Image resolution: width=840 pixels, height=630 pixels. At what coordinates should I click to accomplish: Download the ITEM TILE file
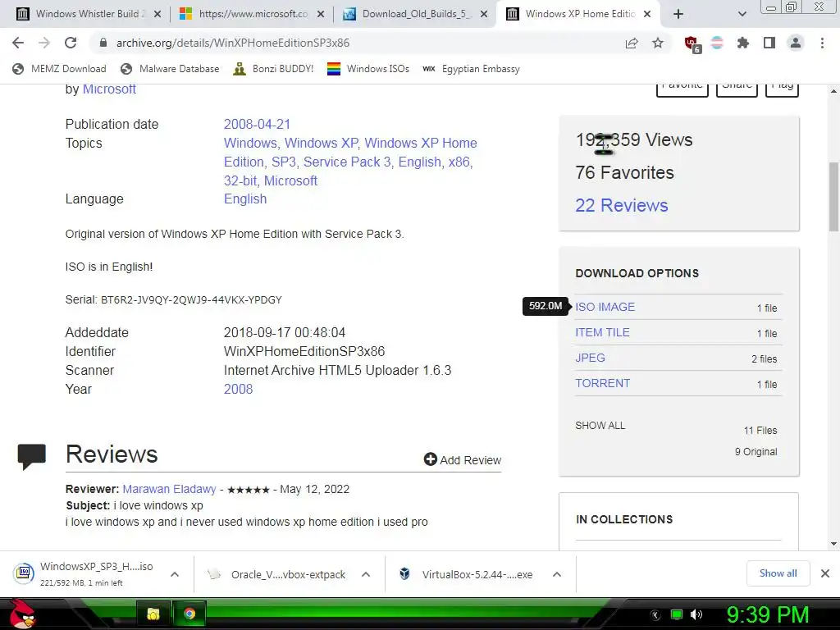pos(603,332)
